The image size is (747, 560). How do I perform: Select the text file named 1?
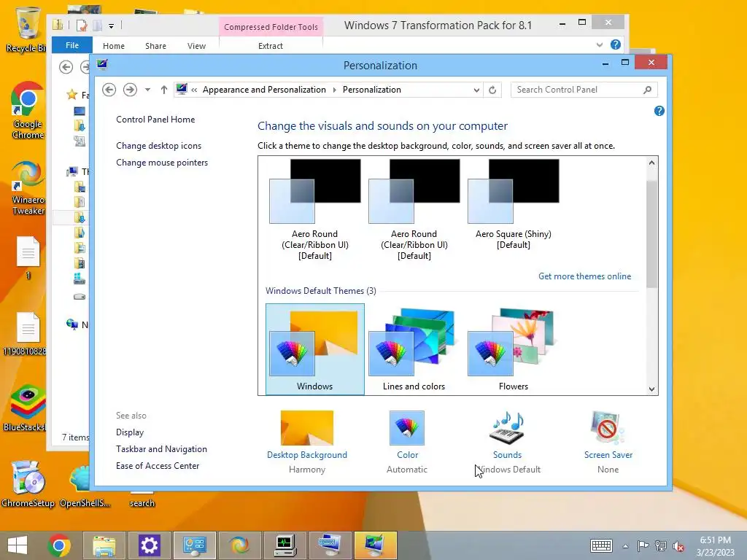(28, 257)
